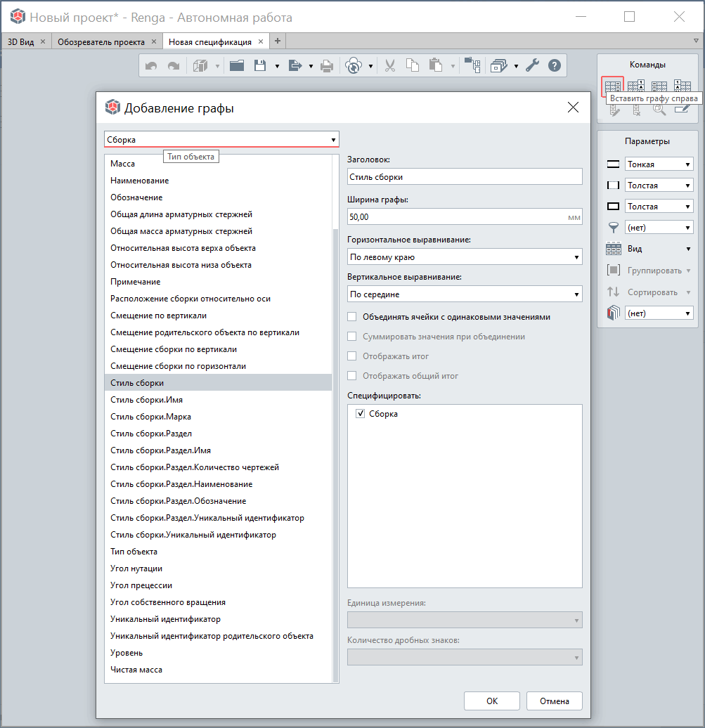Click the red-highlighted insert column icon in Команды

coord(613,86)
